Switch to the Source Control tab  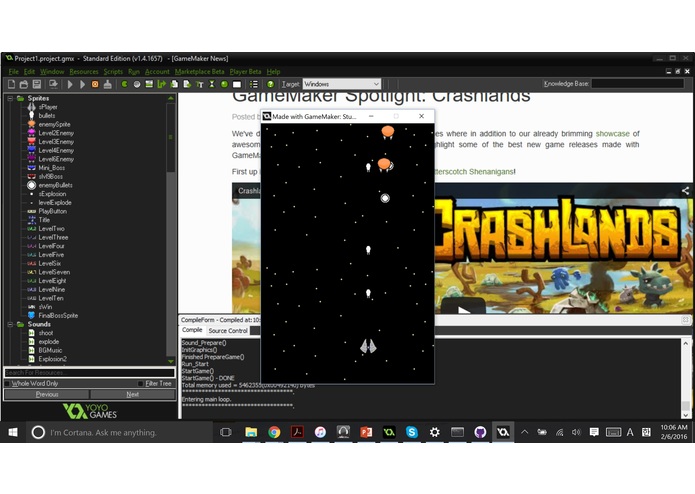click(228, 331)
